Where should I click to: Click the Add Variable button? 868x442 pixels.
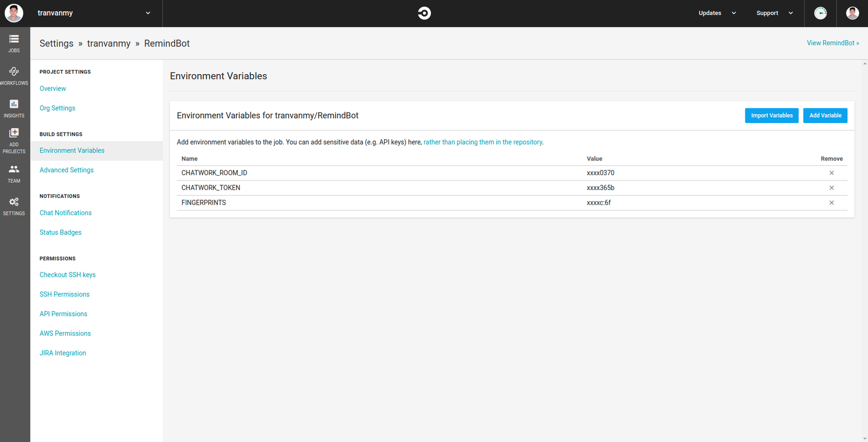(x=825, y=116)
